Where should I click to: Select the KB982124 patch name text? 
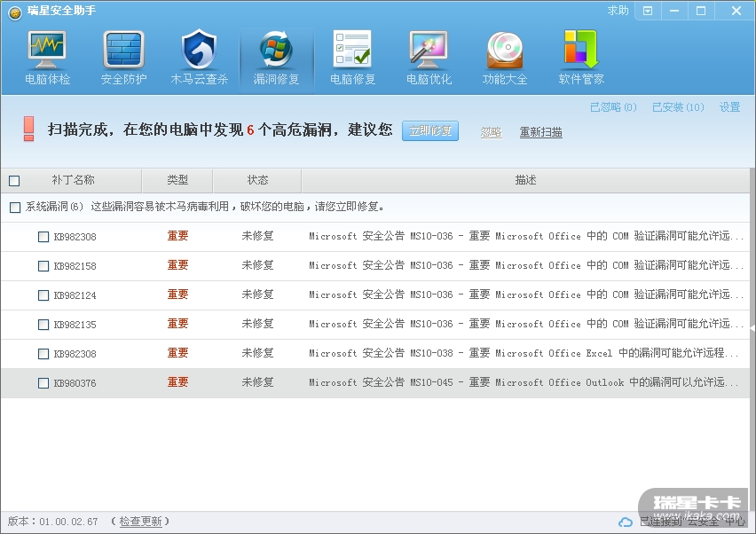coord(75,295)
